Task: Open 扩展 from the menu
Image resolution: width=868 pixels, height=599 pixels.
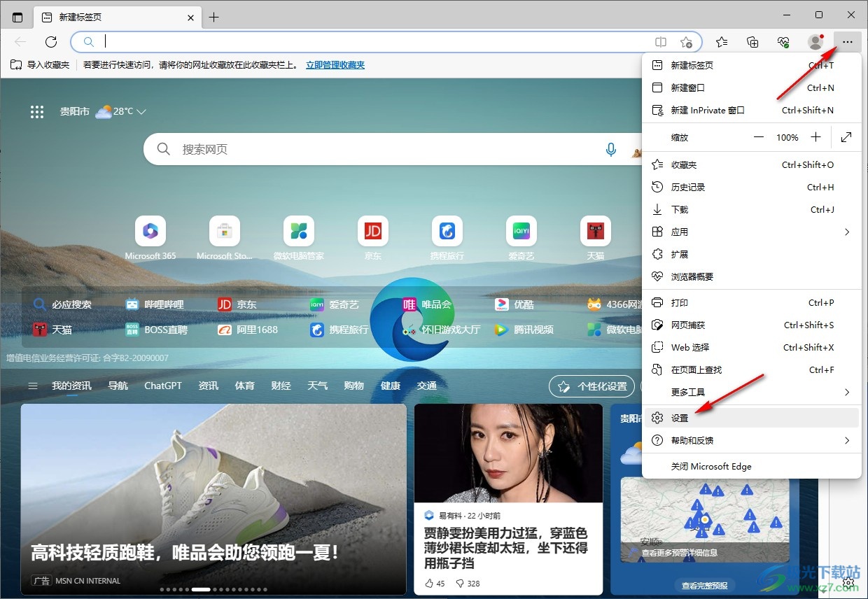Action: pos(752,254)
